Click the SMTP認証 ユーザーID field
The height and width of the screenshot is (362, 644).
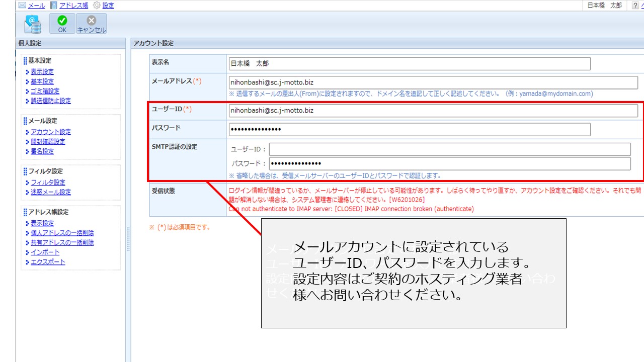(x=449, y=149)
